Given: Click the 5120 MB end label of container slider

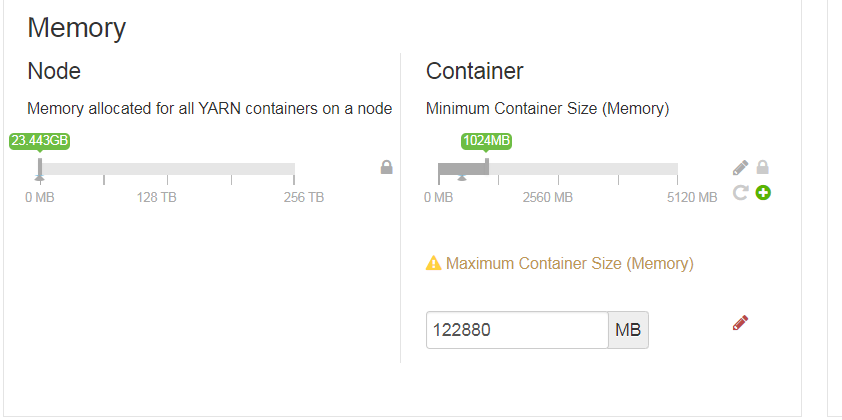Looking at the screenshot, I should click(x=692, y=197).
